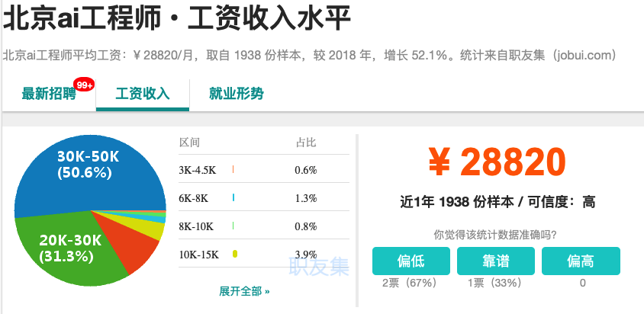The image size is (644, 314).
Task: Click the ¥ 28820 average salary figure
Action: [x=496, y=162]
